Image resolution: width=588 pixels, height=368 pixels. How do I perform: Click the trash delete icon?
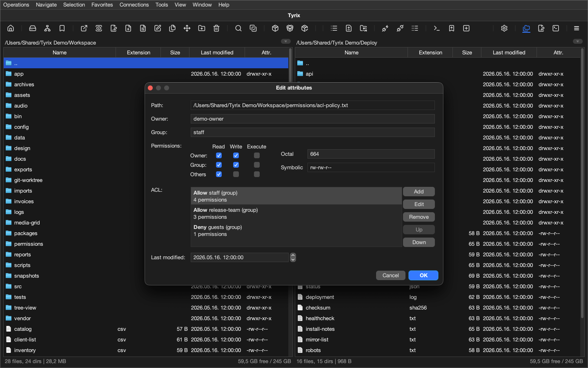[x=216, y=28]
